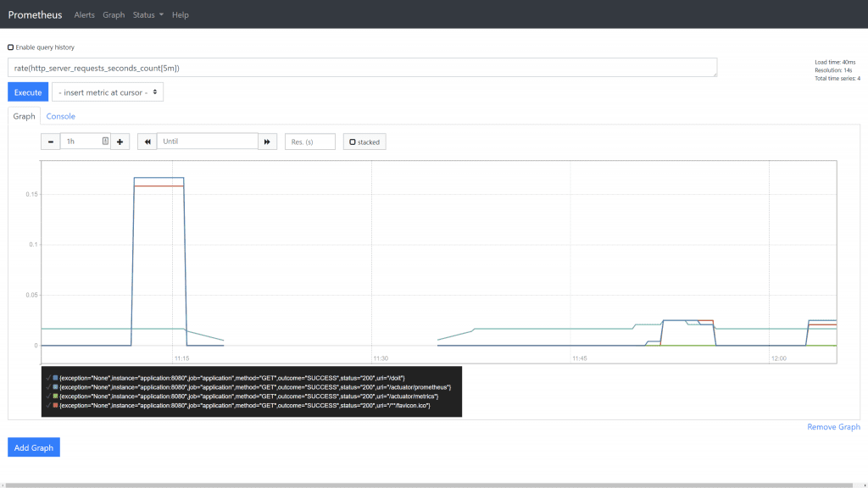
Task: Click the Add Graph button
Action: [x=34, y=447]
